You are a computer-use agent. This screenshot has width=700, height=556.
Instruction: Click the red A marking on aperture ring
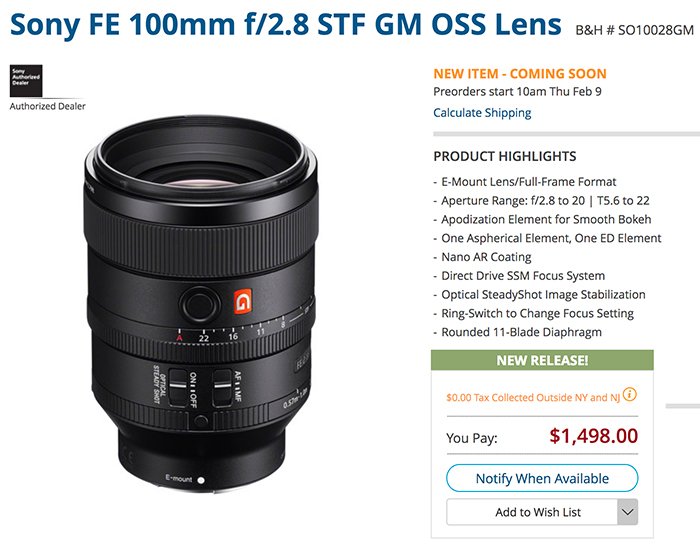pyautogui.click(x=180, y=339)
